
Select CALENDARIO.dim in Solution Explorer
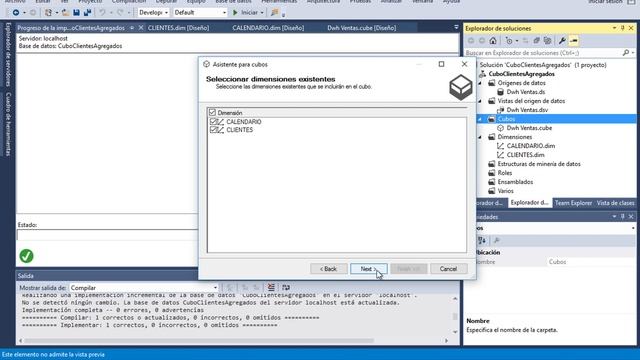(531, 146)
